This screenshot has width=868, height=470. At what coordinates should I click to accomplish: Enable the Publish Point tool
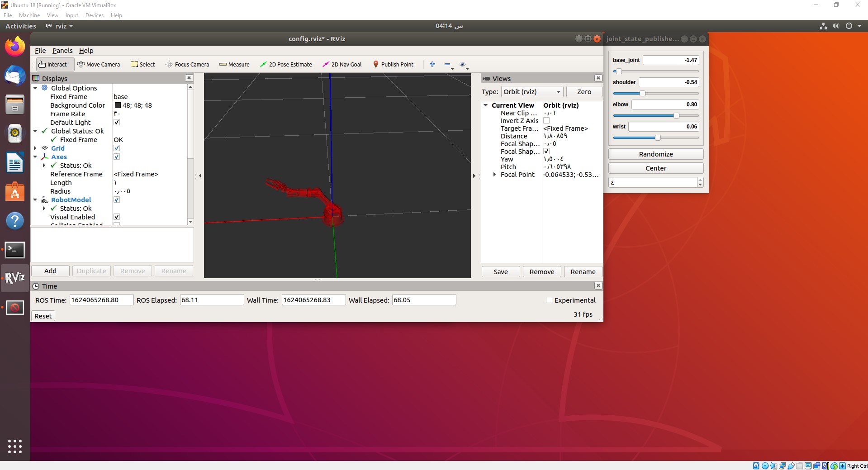click(393, 64)
